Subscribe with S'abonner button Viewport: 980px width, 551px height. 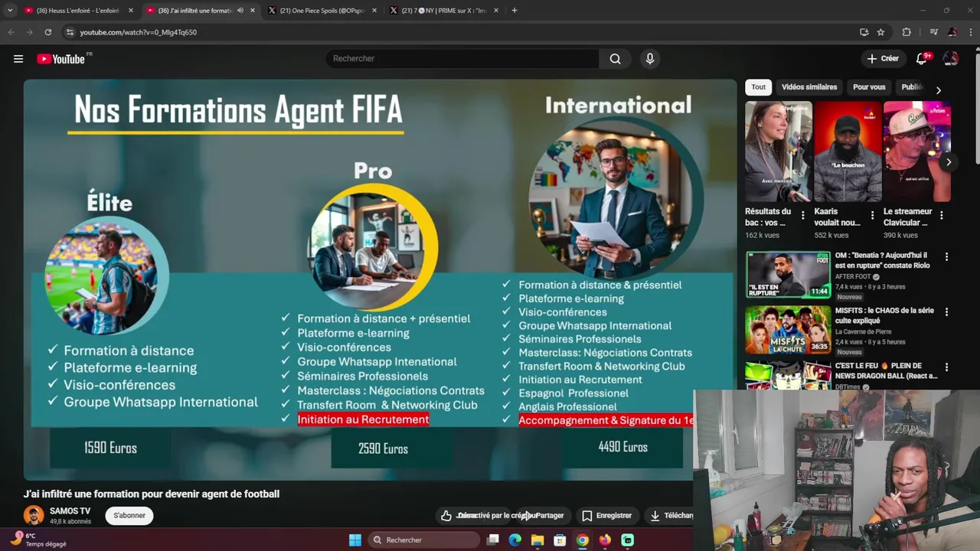coord(129,516)
